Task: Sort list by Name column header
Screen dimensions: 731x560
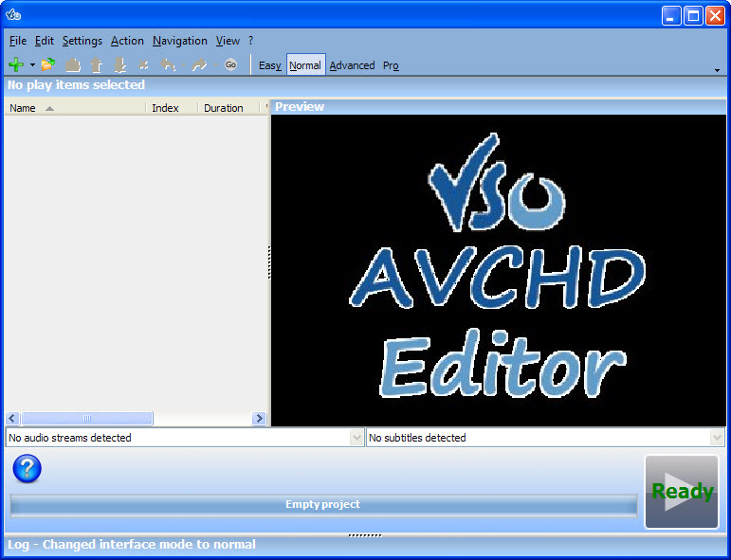Action: tap(75, 108)
